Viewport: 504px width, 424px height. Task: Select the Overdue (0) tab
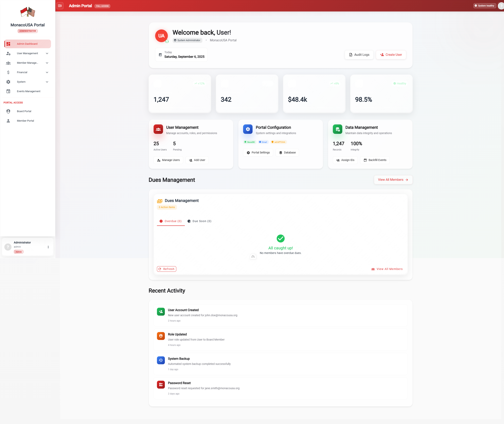[x=171, y=221]
